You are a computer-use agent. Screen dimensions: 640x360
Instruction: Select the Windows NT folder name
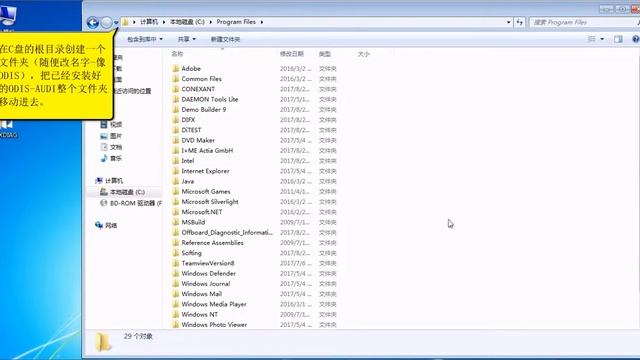tap(200, 314)
